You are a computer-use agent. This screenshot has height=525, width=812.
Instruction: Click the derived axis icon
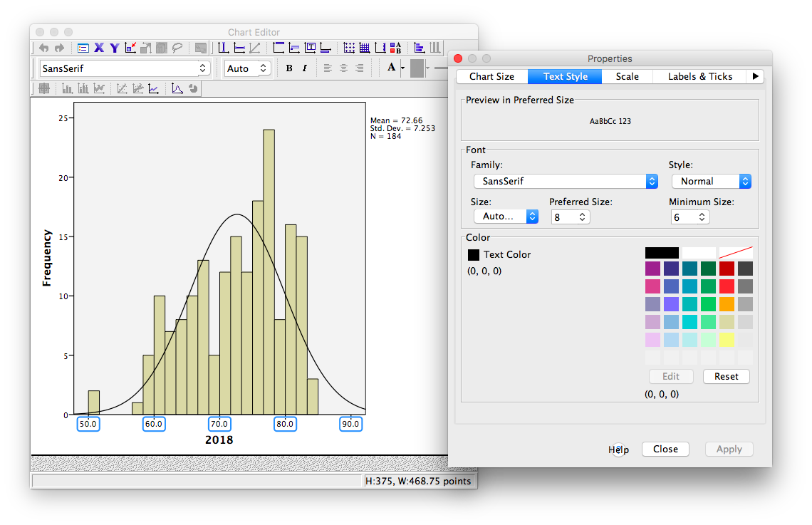(380, 48)
